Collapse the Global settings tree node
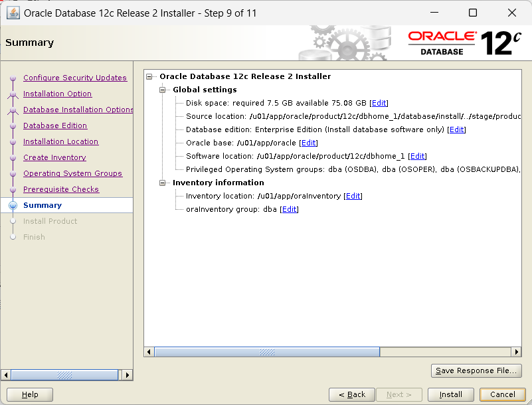 click(163, 90)
